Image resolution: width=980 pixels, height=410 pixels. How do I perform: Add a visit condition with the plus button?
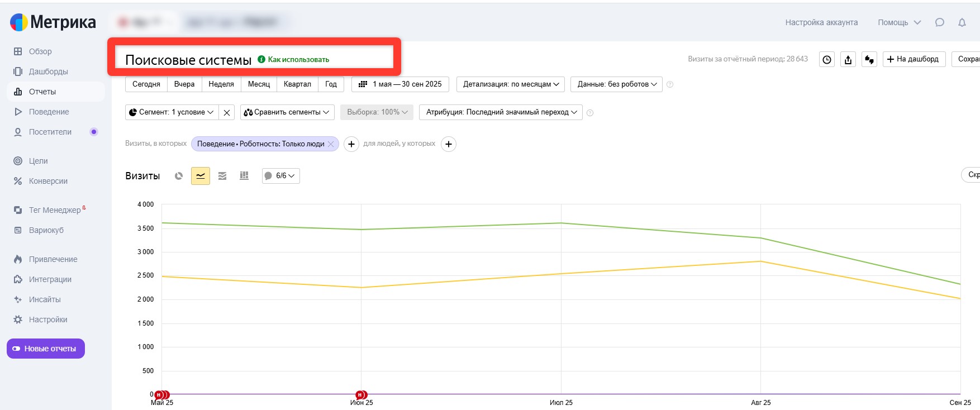[x=351, y=144]
